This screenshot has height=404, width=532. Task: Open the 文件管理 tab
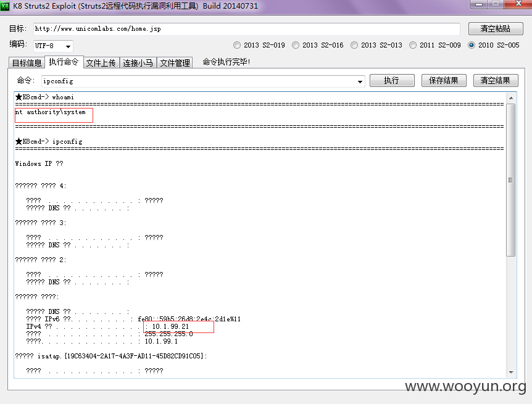(175, 63)
